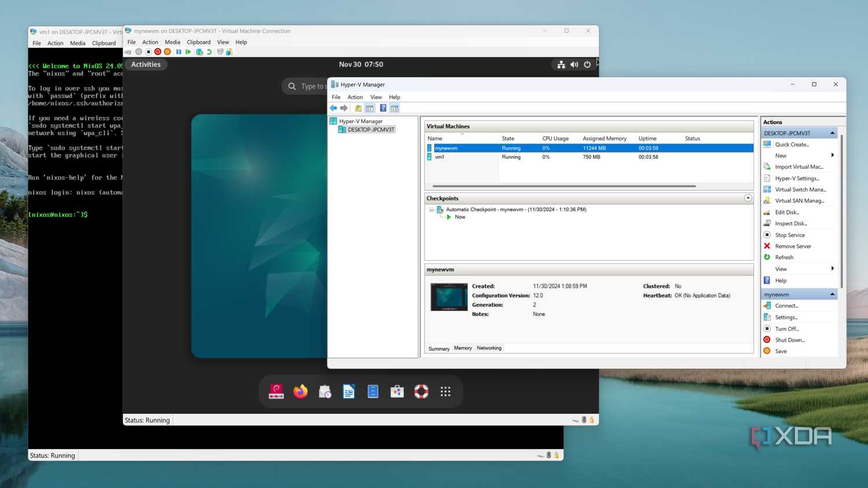The image size is (868, 488).
Task: Click Save action for mynewvm
Action: [781, 351]
